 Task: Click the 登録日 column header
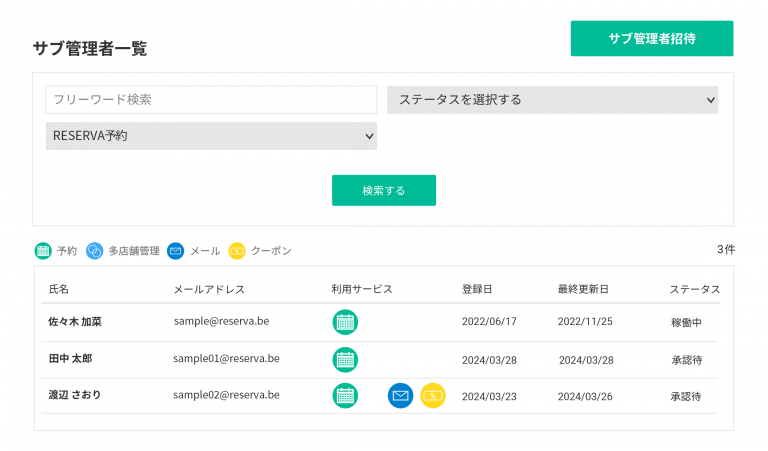[x=477, y=289]
